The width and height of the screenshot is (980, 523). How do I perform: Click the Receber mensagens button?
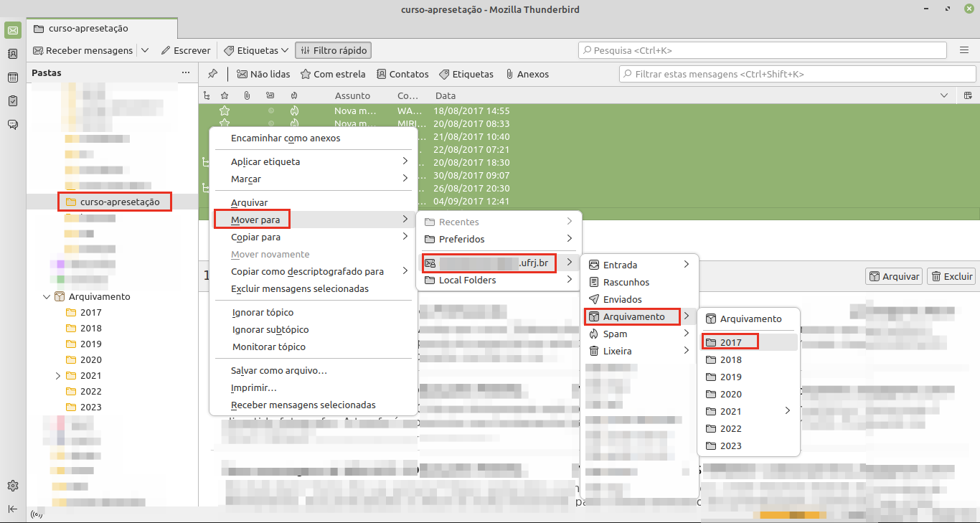point(83,50)
